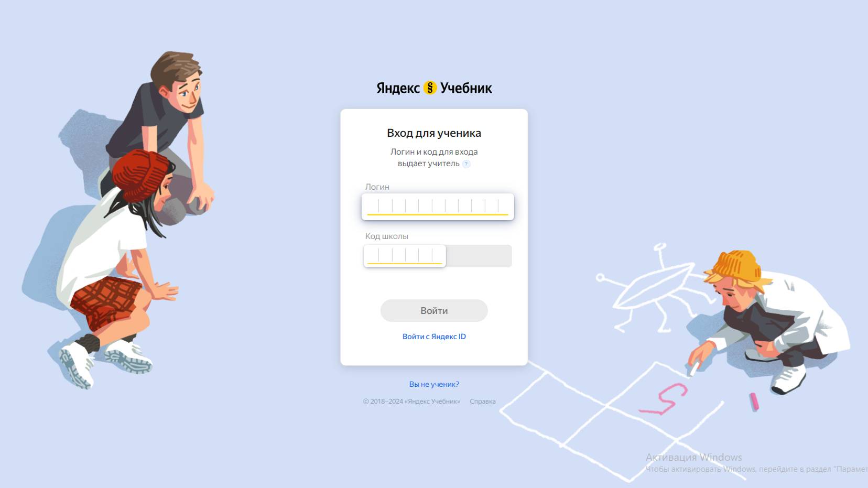
Task: Click the question mark help icon after "учитель"
Action: [x=466, y=164]
